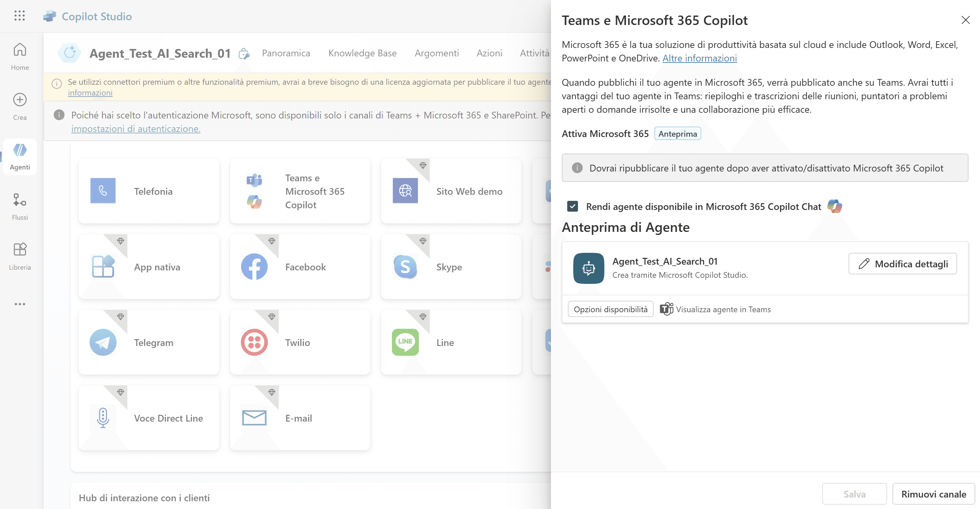Viewport: 980px width, 509px height.
Task: Click Opzioni disponibilità button
Action: pos(610,309)
